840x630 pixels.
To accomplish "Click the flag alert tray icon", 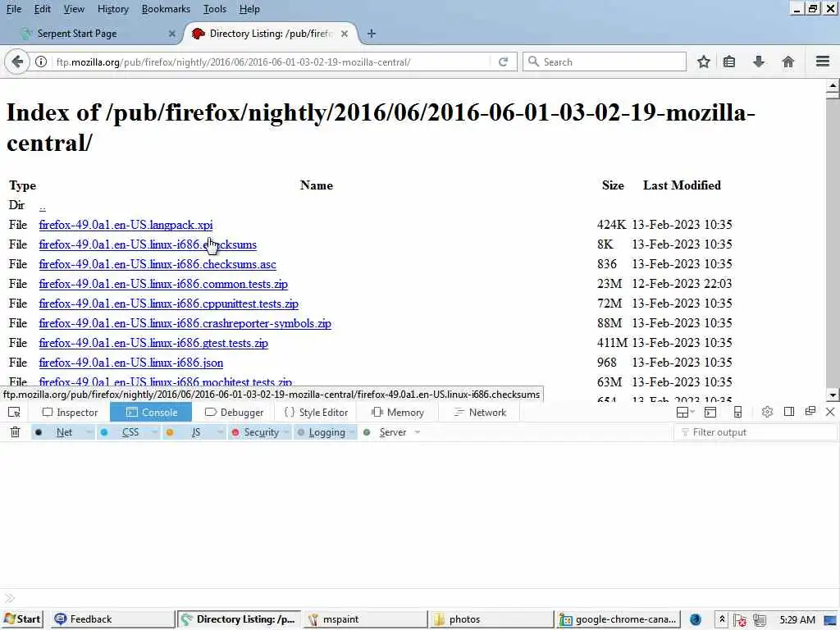I will coord(740,620).
